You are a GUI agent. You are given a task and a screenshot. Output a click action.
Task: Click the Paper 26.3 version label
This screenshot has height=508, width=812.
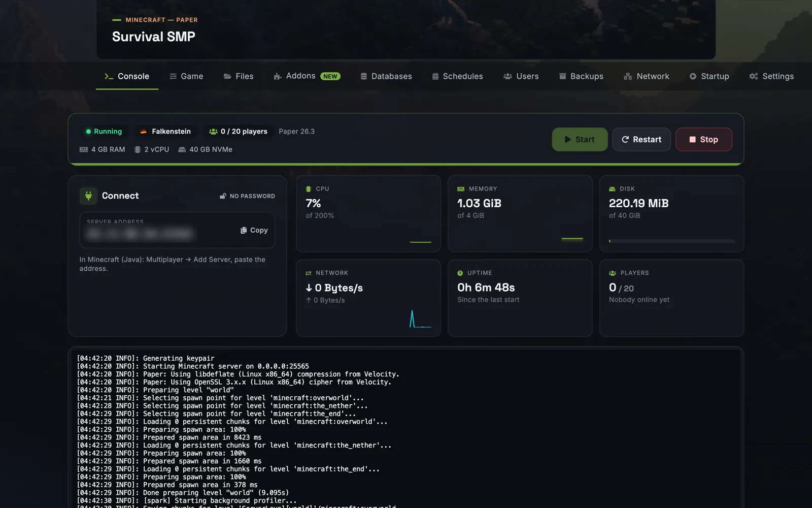click(x=297, y=132)
